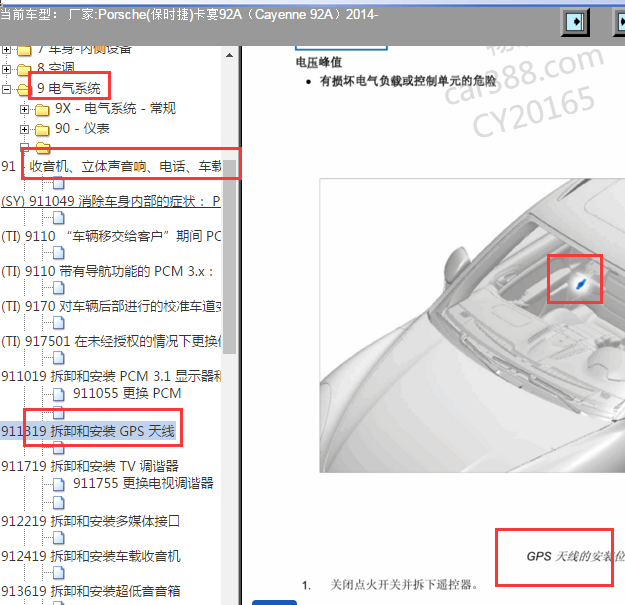Screen dimensions: 625x605
Task: Open '911055 更换 PCM' document
Action: pos(127,393)
